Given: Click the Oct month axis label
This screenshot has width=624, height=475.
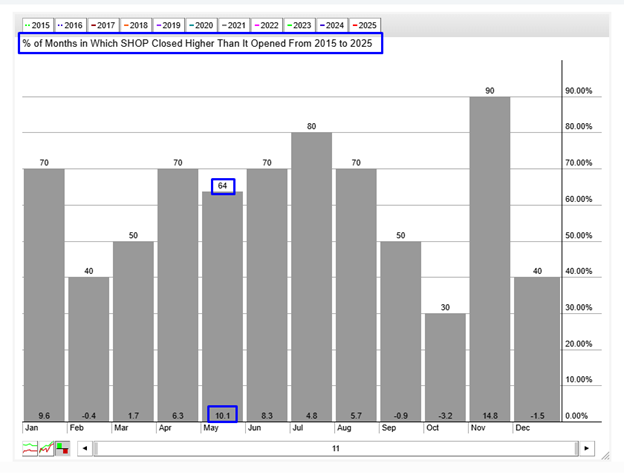Looking at the screenshot, I should tap(433, 428).
